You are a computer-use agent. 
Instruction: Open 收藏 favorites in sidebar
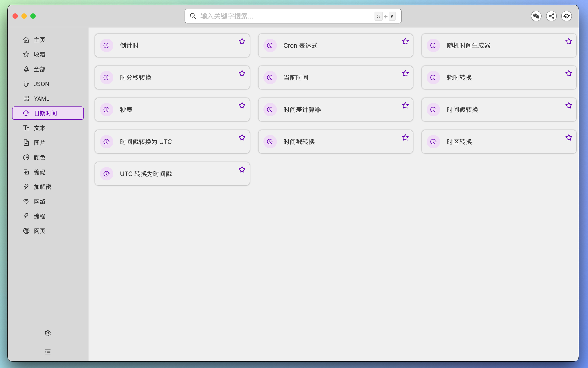pos(39,54)
